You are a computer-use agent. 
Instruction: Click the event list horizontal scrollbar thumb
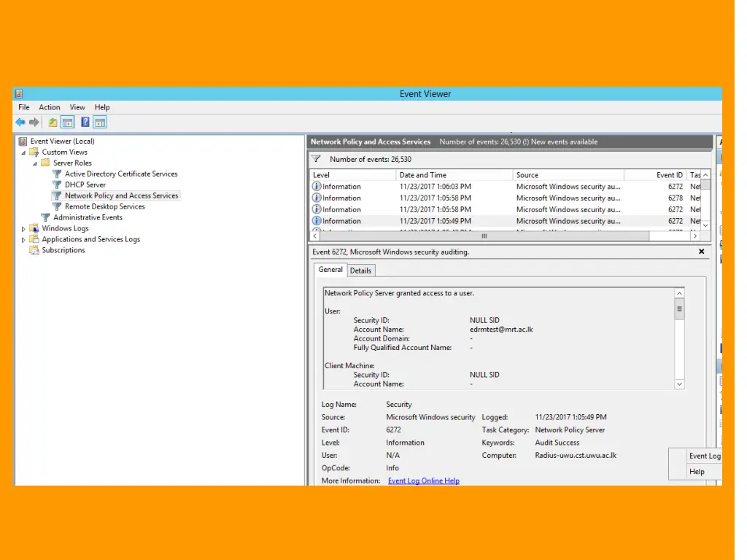pos(484,236)
